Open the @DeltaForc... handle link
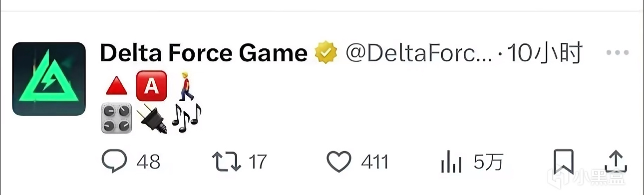The width and height of the screenshot is (644, 195). (x=419, y=53)
